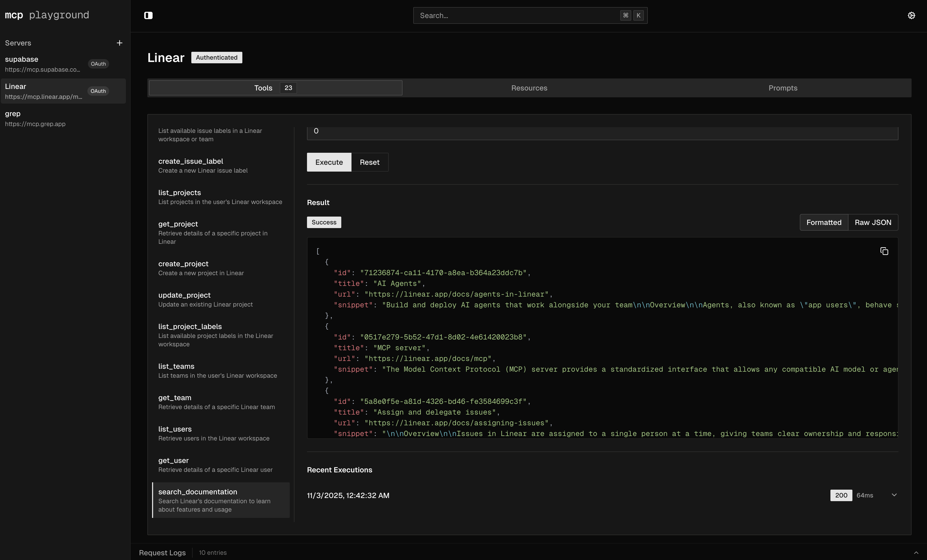Click the OAuth badge on the Linear server
The width and height of the screenshot is (927, 560).
click(x=98, y=91)
